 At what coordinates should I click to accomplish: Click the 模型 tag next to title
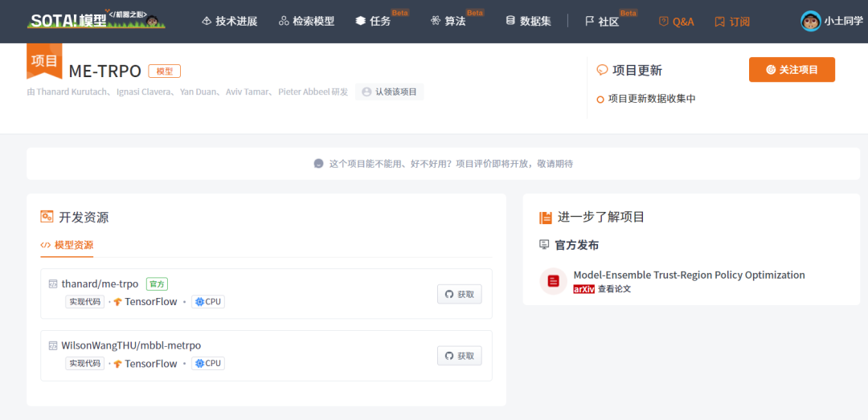click(165, 71)
